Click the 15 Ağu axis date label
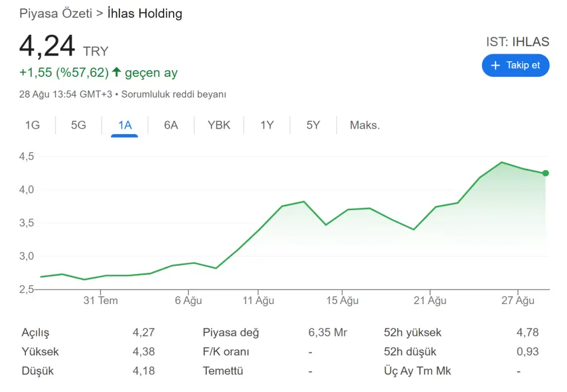This screenshot has width=567, height=392. 342,300
